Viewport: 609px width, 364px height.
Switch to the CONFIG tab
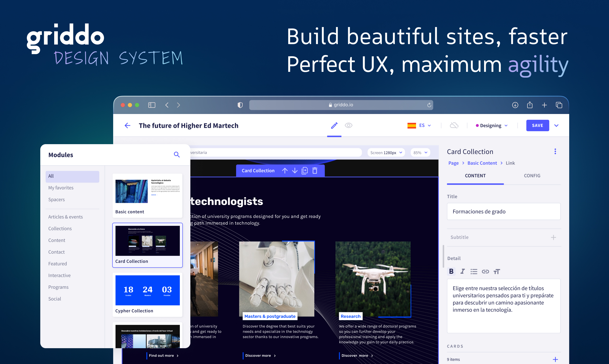coord(532,176)
